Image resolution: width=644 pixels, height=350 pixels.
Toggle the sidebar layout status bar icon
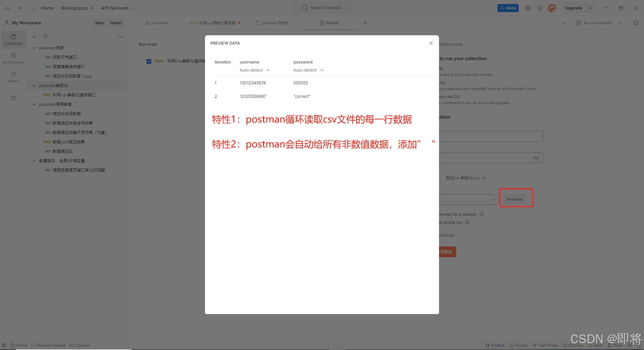[4, 345]
